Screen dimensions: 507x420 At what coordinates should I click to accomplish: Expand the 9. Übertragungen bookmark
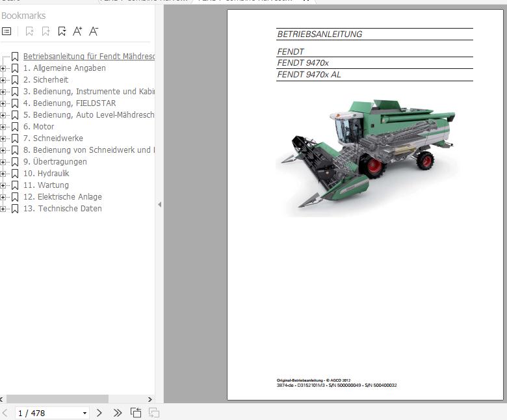[3, 162]
